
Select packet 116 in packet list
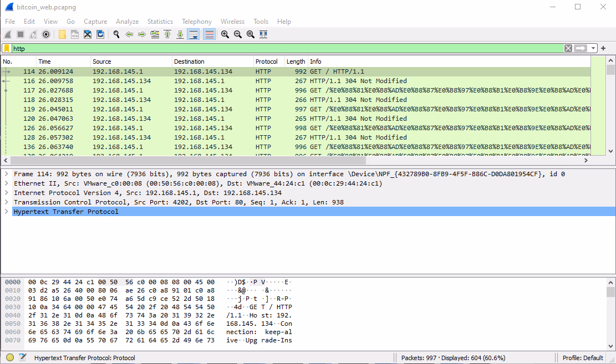pos(296,81)
